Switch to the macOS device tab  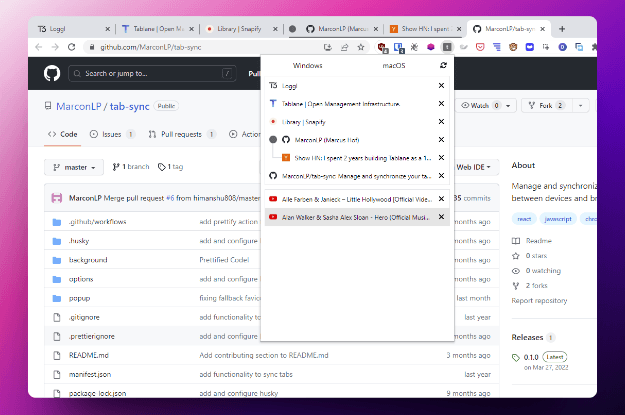tap(394, 65)
